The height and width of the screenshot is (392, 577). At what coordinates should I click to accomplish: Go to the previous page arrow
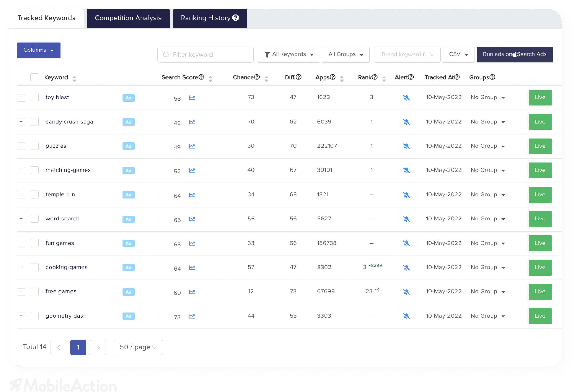[x=58, y=347]
